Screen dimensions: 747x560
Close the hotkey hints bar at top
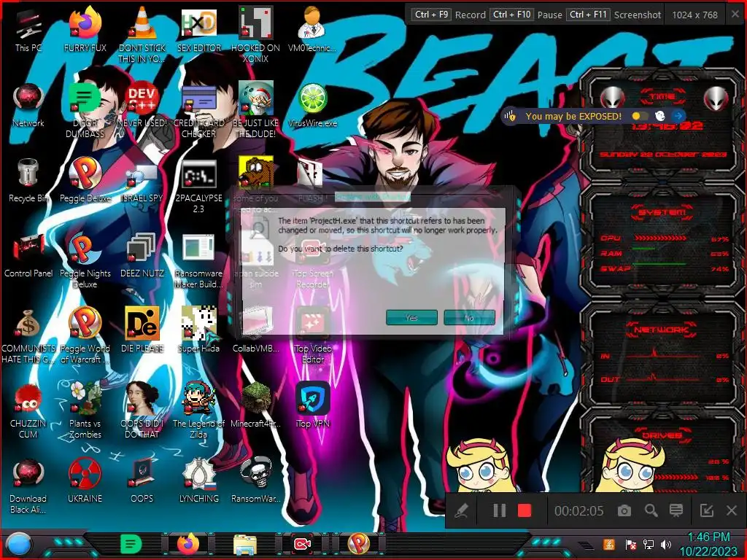click(735, 15)
